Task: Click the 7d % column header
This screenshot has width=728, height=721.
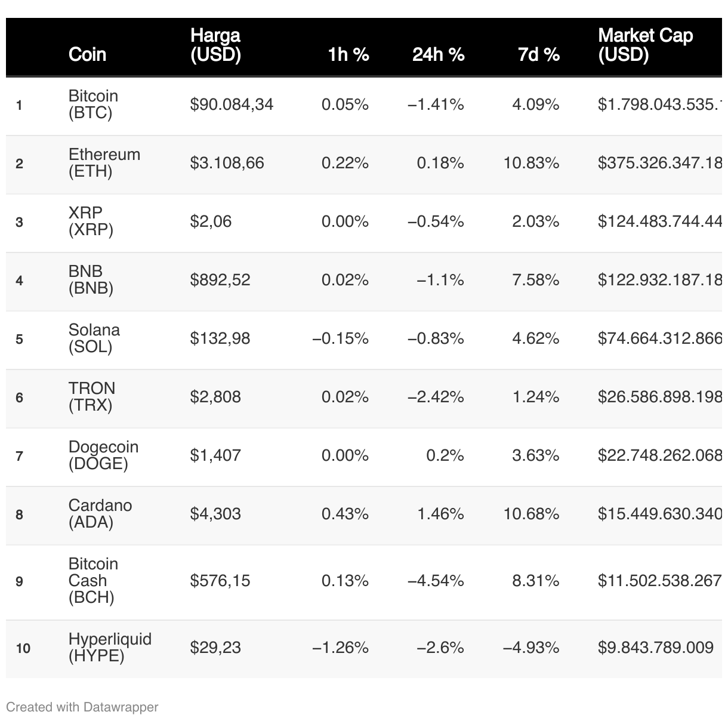Action: tap(538, 54)
